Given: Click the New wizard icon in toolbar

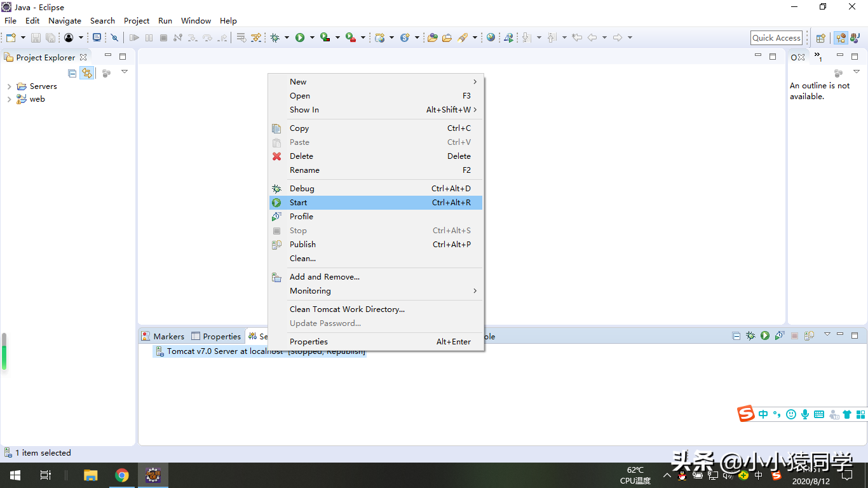Looking at the screenshot, I should 11,37.
